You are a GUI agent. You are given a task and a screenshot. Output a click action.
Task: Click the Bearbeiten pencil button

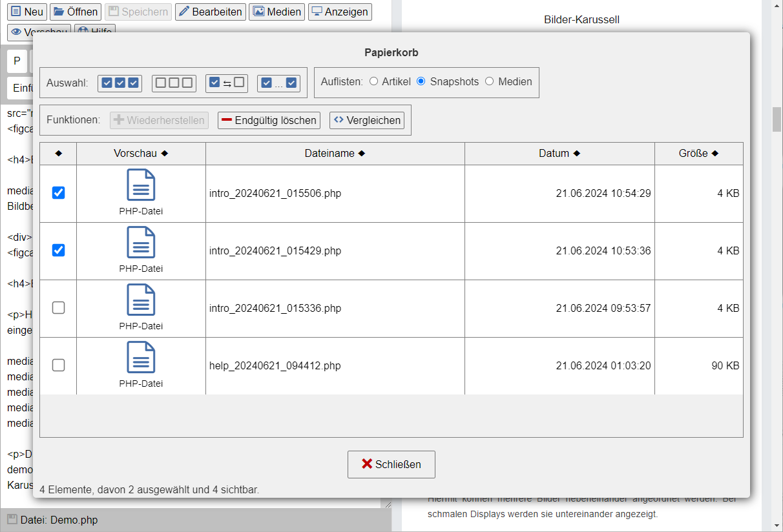coord(210,12)
